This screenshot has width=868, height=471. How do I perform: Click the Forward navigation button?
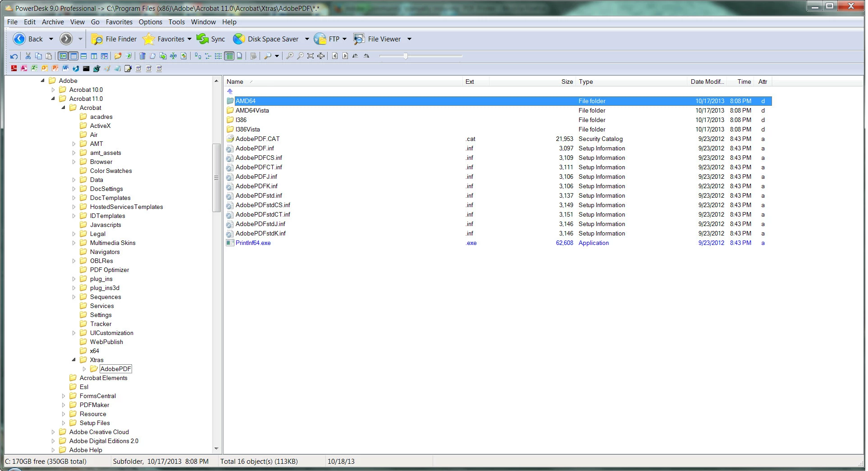(x=66, y=39)
